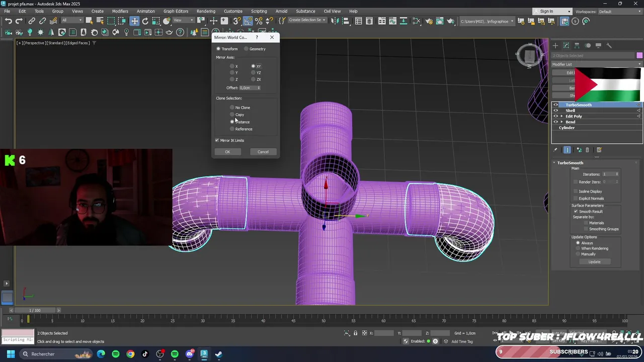The width and height of the screenshot is (644, 362).
Task: Collapse the TurboSmooth rollout
Action: click(570, 163)
